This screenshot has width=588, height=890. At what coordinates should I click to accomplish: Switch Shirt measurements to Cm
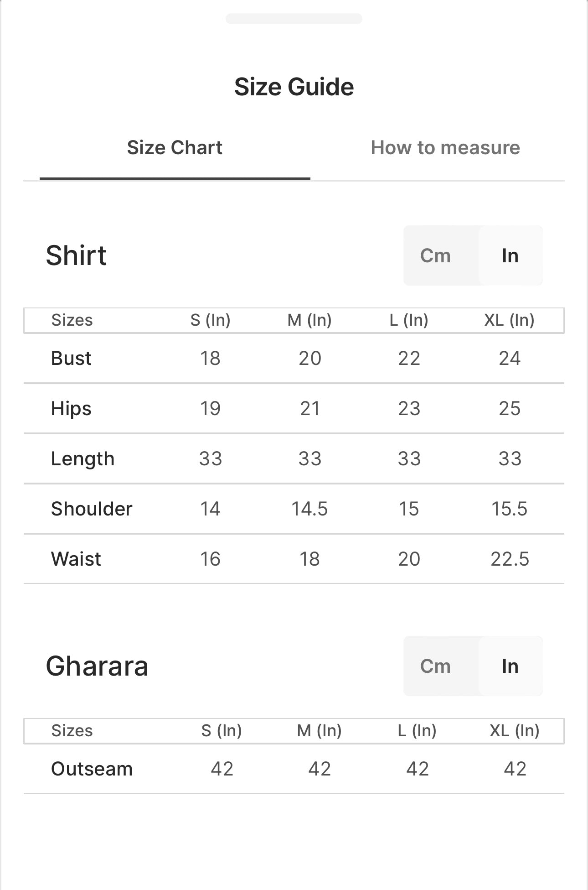(x=435, y=255)
